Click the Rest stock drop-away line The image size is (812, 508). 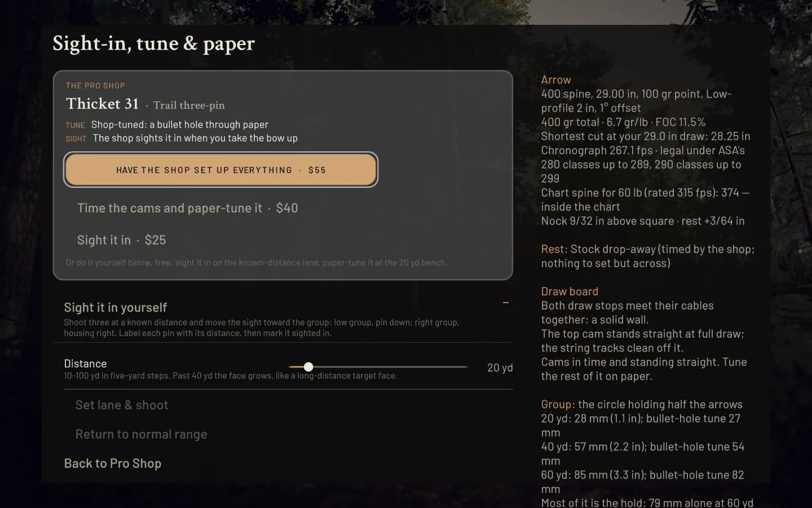pos(647,256)
